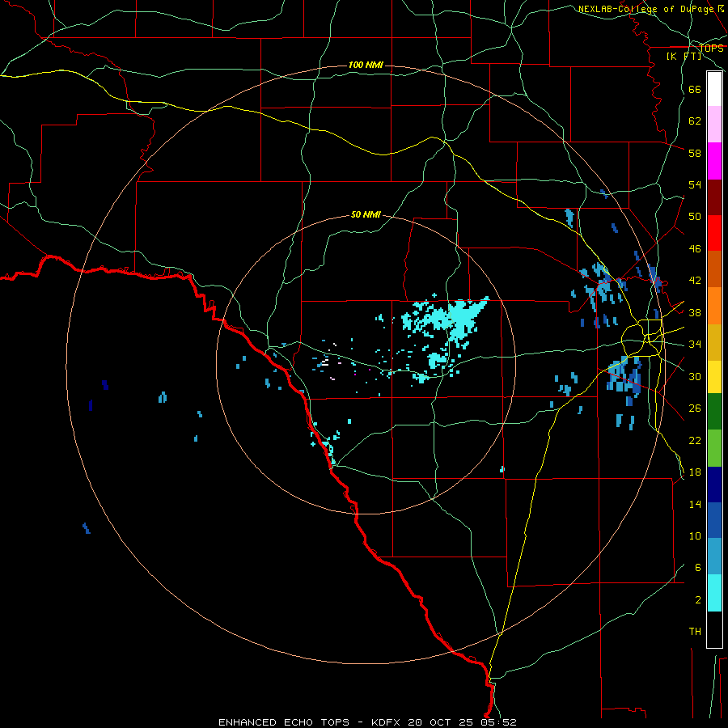Click the legend value "26"
This screenshot has height=728, width=728.
(x=695, y=408)
